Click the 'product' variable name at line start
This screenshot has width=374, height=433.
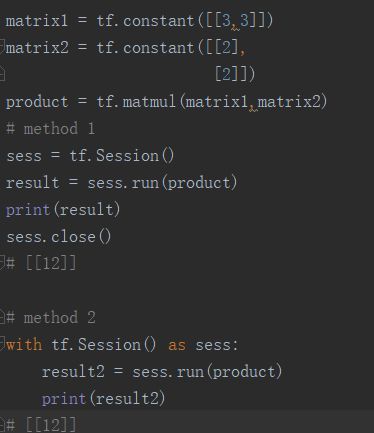(x=37, y=102)
